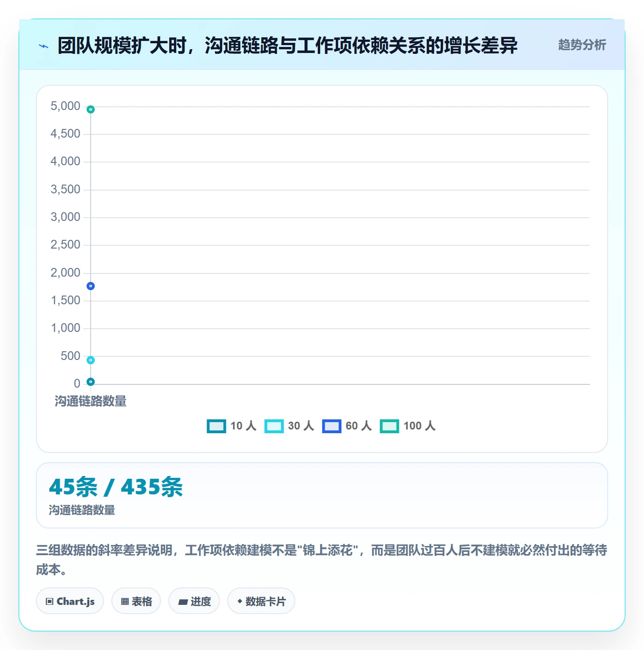
Task: Click the 10 人 legend label
Action: point(243,426)
